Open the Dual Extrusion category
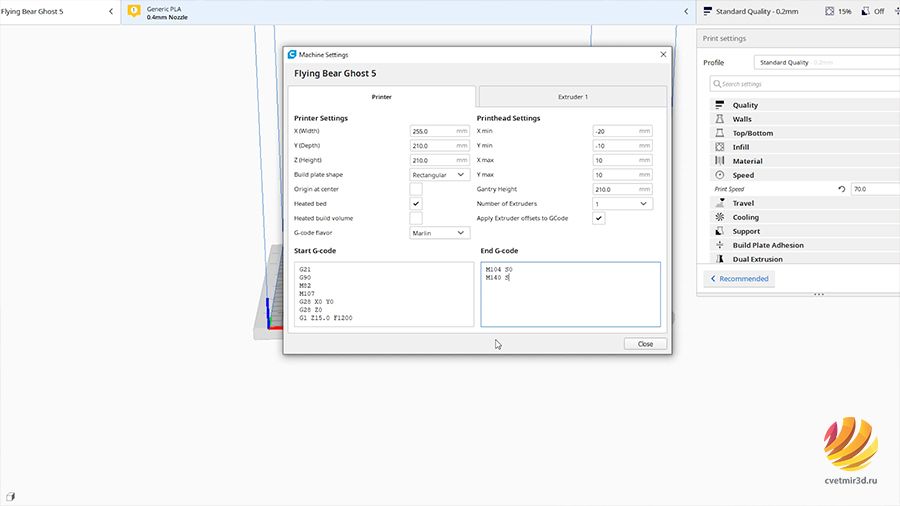The image size is (900, 506). (x=804, y=259)
